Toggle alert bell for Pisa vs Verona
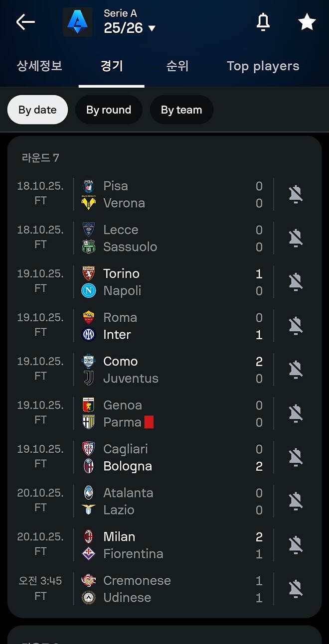 click(296, 194)
